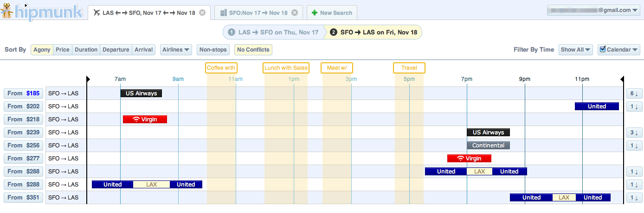Click the 11pm United nonstop flight bar
644x213 pixels.
[x=597, y=106]
